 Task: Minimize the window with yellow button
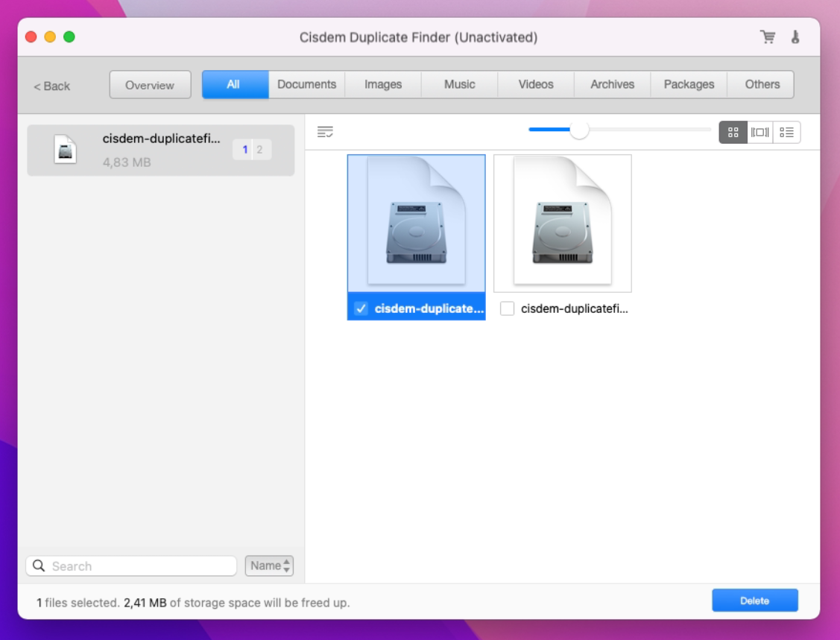click(50, 37)
